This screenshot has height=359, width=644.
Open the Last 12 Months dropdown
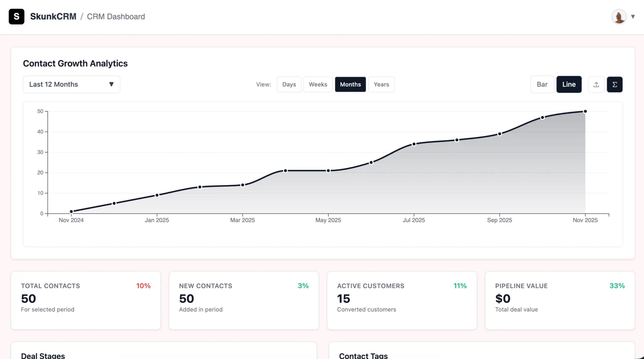71,84
